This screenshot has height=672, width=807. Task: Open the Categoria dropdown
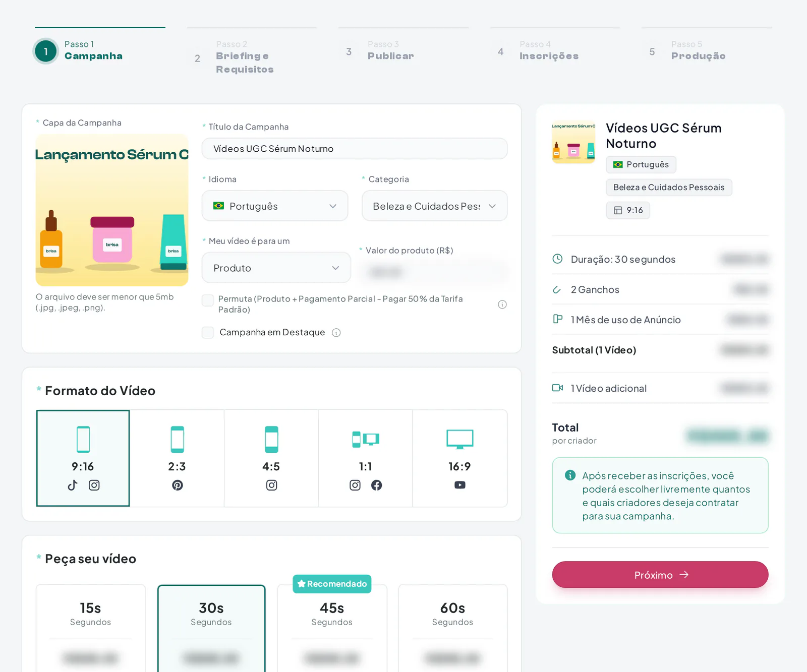435,206
